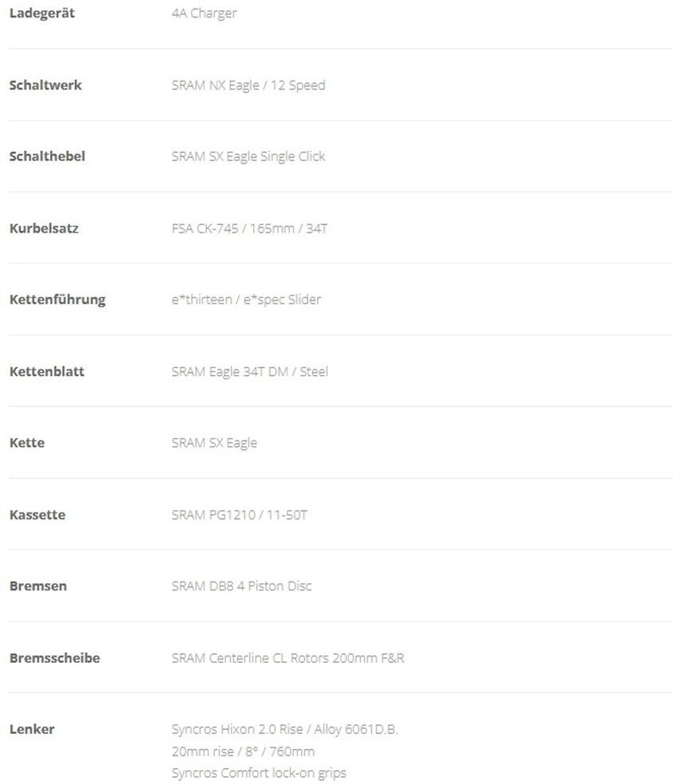Click SRAM DB8 4 Piston Disc text
The image size is (673, 784).
(x=241, y=586)
